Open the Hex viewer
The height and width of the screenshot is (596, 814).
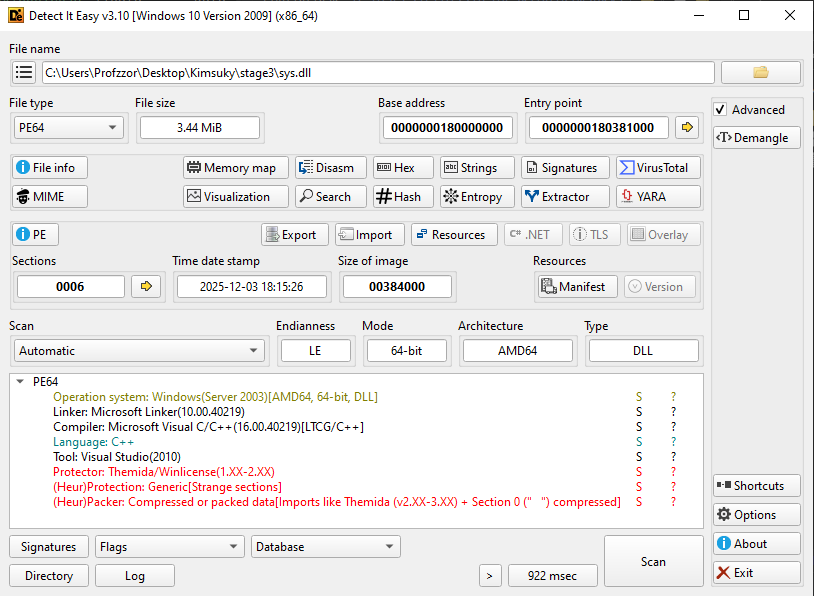click(x=402, y=167)
